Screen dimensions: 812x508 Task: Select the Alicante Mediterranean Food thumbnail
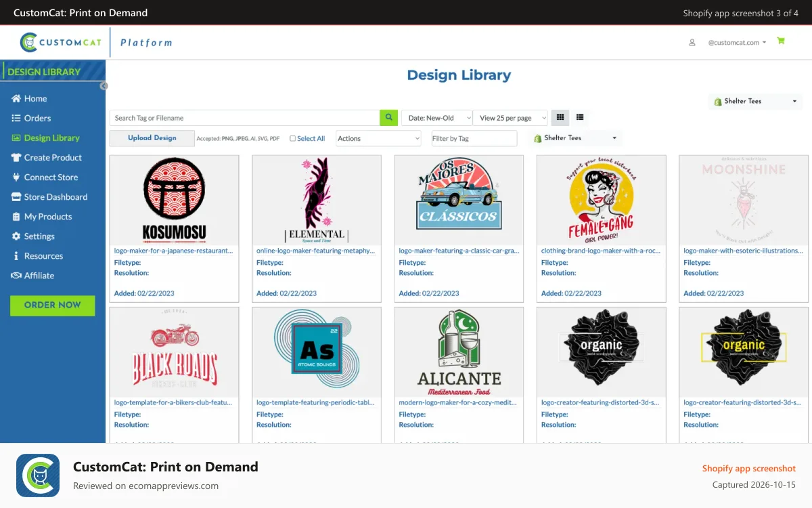(x=459, y=352)
